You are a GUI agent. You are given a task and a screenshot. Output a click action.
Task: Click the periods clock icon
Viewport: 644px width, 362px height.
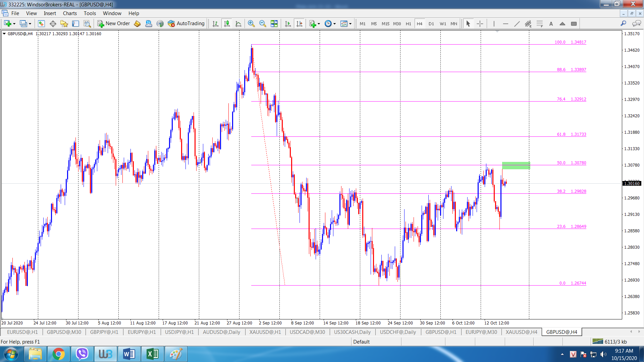point(328,23)
